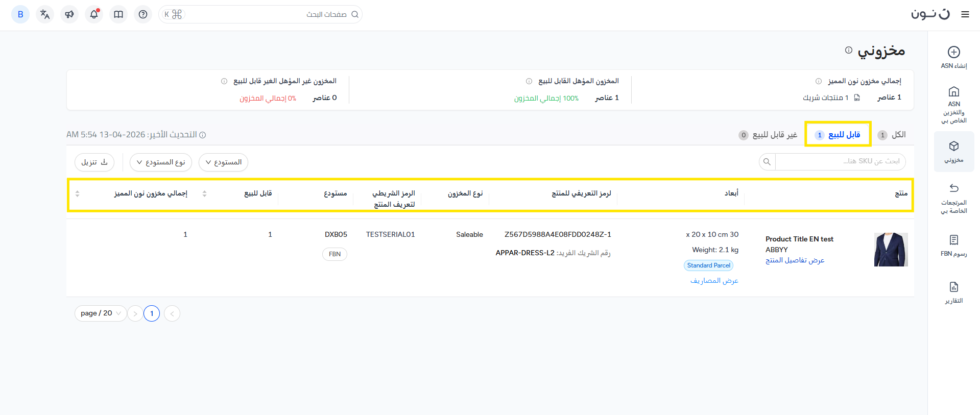Viewport: 980px width, 415px height.
Task: Switch to the unsaleable inventory tab
Action: pos(768,135)
